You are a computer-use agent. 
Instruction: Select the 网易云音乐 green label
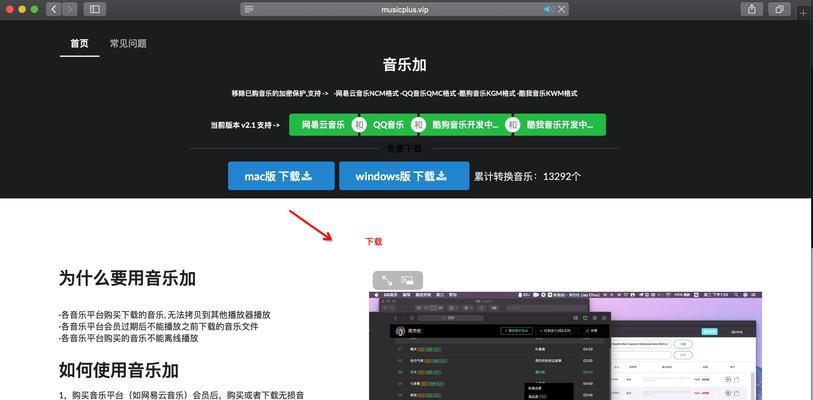[323, 125]
